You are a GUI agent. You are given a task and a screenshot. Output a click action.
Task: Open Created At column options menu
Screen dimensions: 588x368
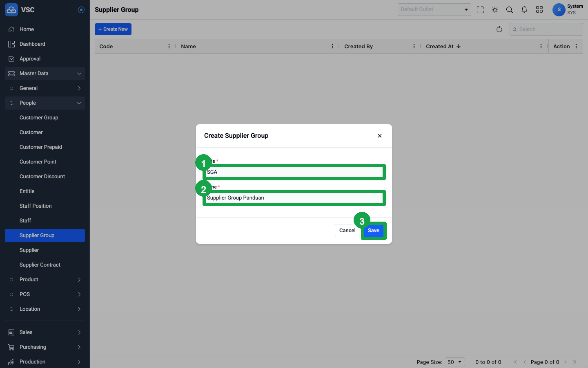pos(541,47)
